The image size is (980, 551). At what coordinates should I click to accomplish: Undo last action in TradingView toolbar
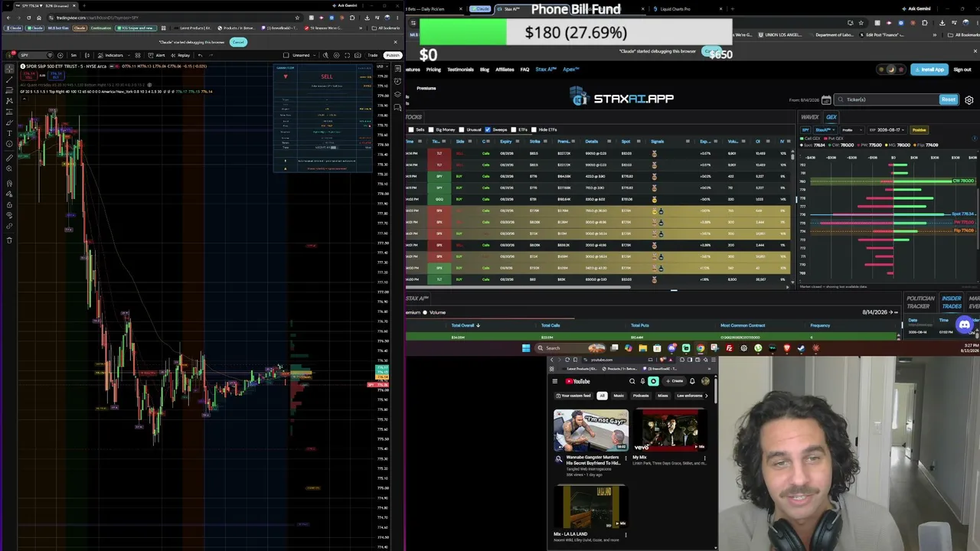pyautogui.click(x=201, y=55)
